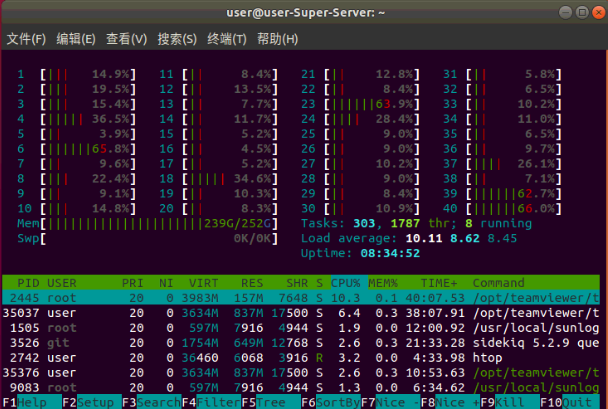The width and height of the screenshot is (608, 409).
Task: Click CPU 40 meter showing 66.0%
Action: pyautogui.click(x=503, y=209)
